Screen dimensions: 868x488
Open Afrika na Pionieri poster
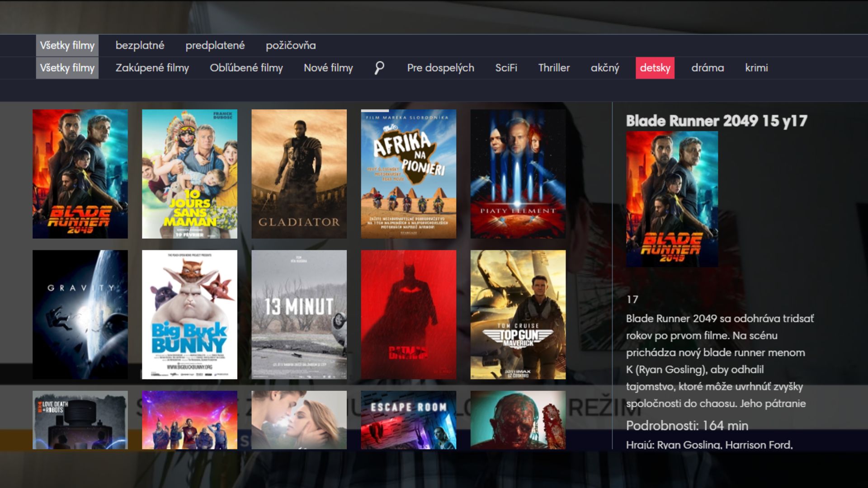408,174
